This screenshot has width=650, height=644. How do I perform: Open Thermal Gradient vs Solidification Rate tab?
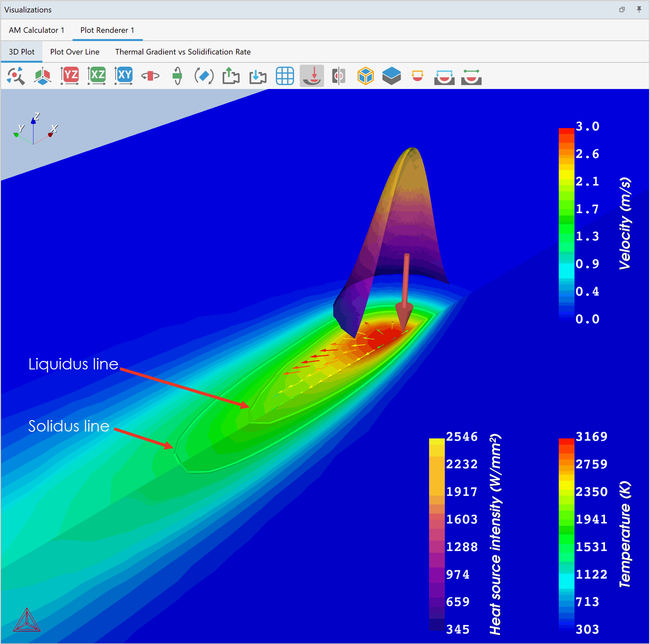pos(183,52)
